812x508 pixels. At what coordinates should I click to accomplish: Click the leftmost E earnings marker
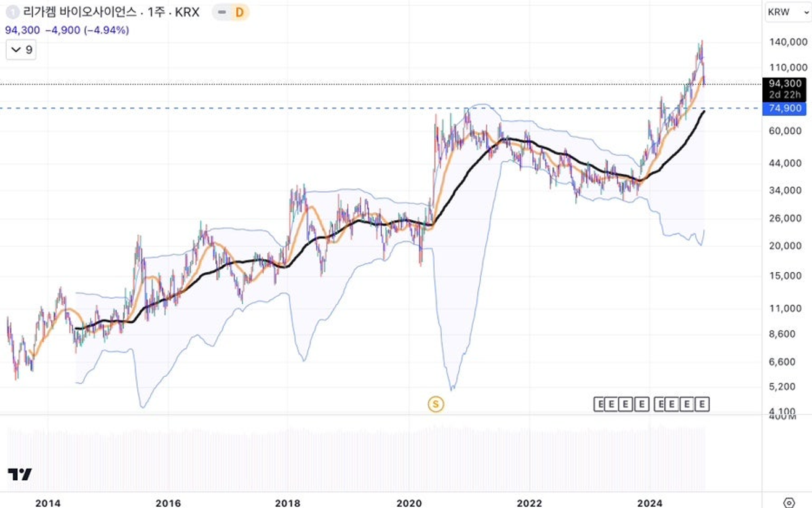click(x=600, y=404)
